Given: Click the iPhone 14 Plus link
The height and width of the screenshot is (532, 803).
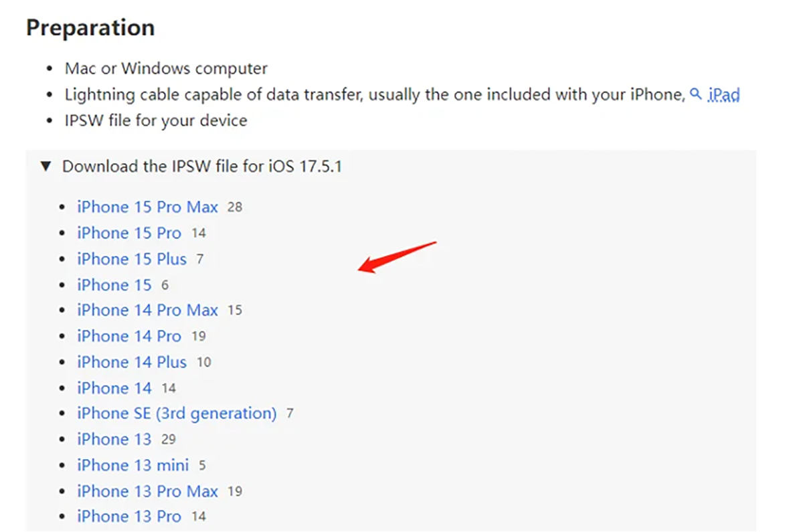Looking at the screenshot, I should coord(131,361).
